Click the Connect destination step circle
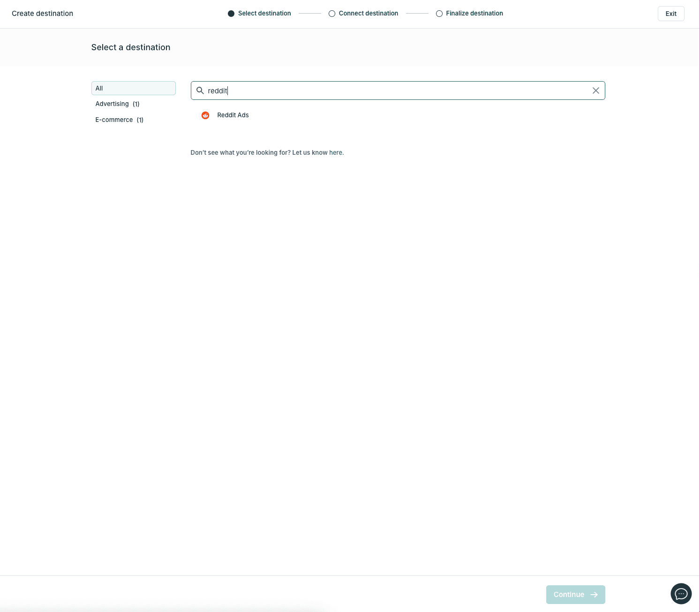The width and height of the screenshot is (700, 612). tap(331, 13)
